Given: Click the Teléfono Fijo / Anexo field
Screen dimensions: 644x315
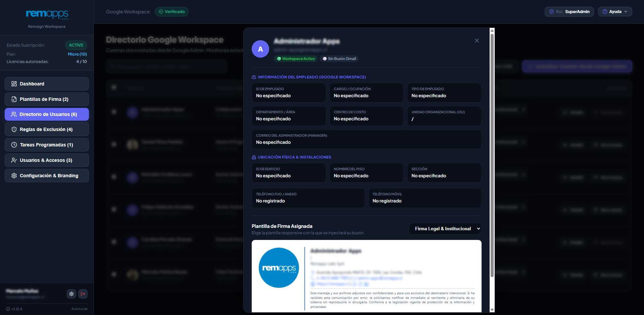Looking at the screenshot, I should tap(308, 198).
